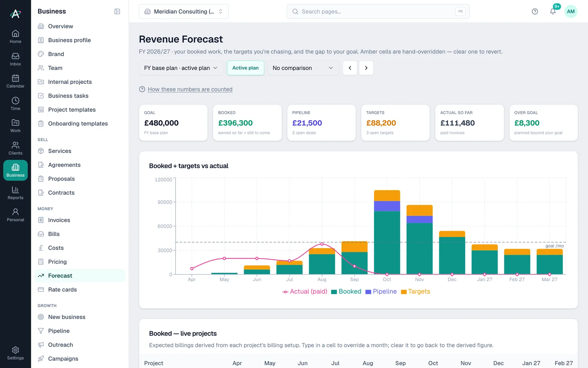The image size is (588, 368).
Task: Open Clients in the rail
Action: (15, 148)
